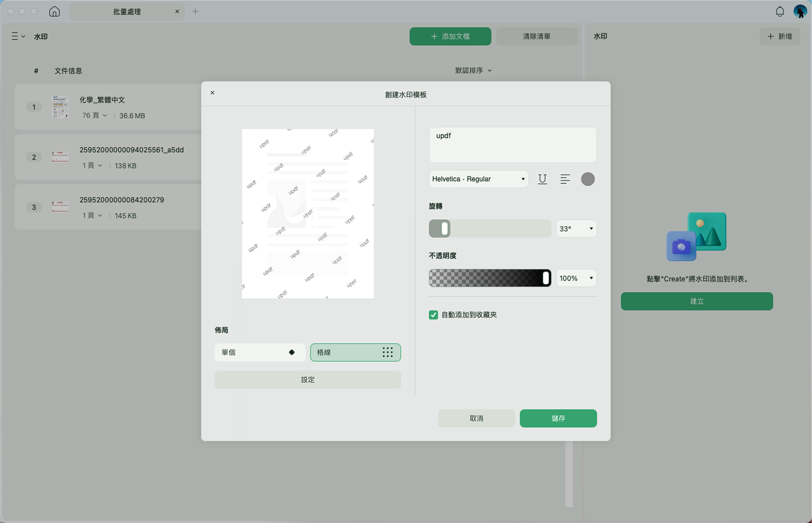Click 儲存 to save the template

pyautogui.click(x=558, y=418)
